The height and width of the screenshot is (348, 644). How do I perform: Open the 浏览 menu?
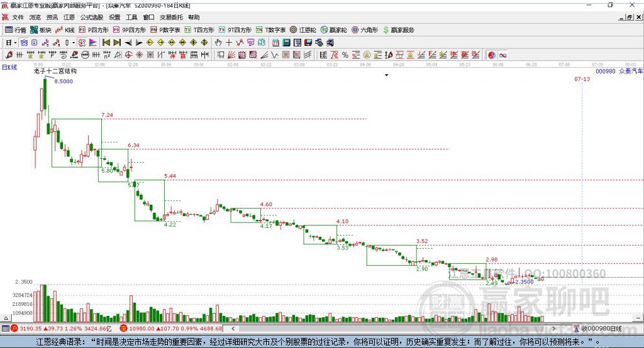pyautogui.click(x=35, y=17)
